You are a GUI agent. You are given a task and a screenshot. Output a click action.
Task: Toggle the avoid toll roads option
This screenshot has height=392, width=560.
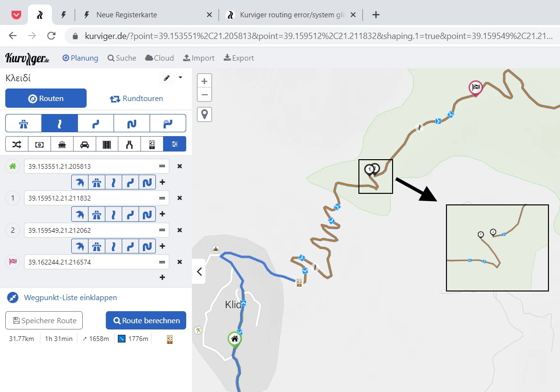tap(39, 144)
